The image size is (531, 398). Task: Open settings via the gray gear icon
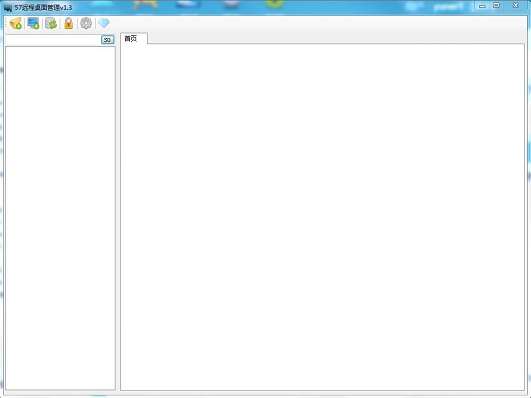(86, 23)
